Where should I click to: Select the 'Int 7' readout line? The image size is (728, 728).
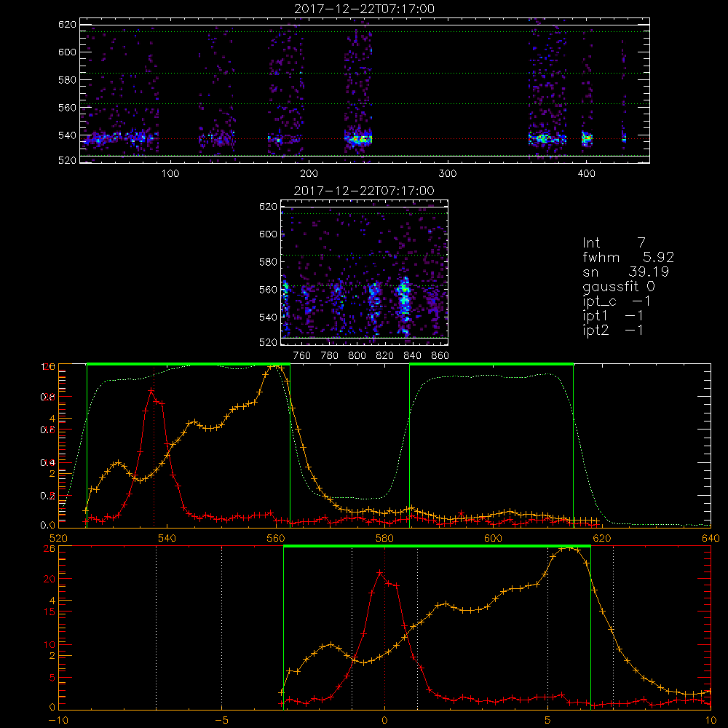614,243
